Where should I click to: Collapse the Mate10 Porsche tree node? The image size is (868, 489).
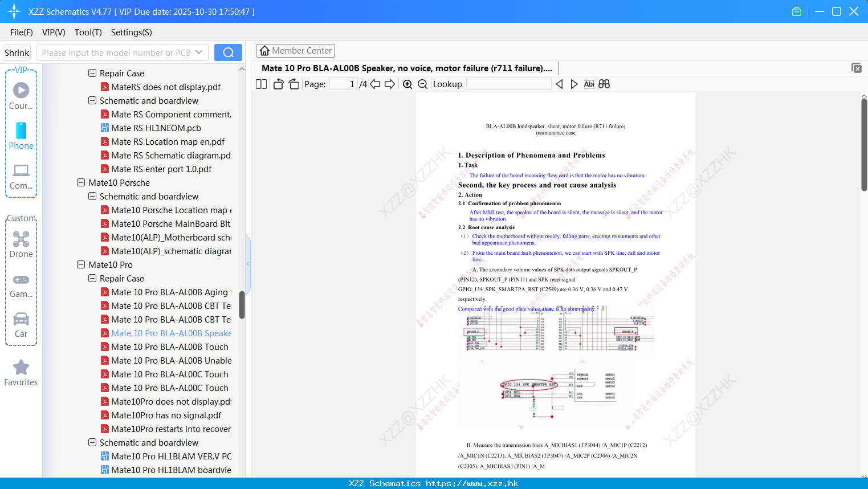click(81, 182)
